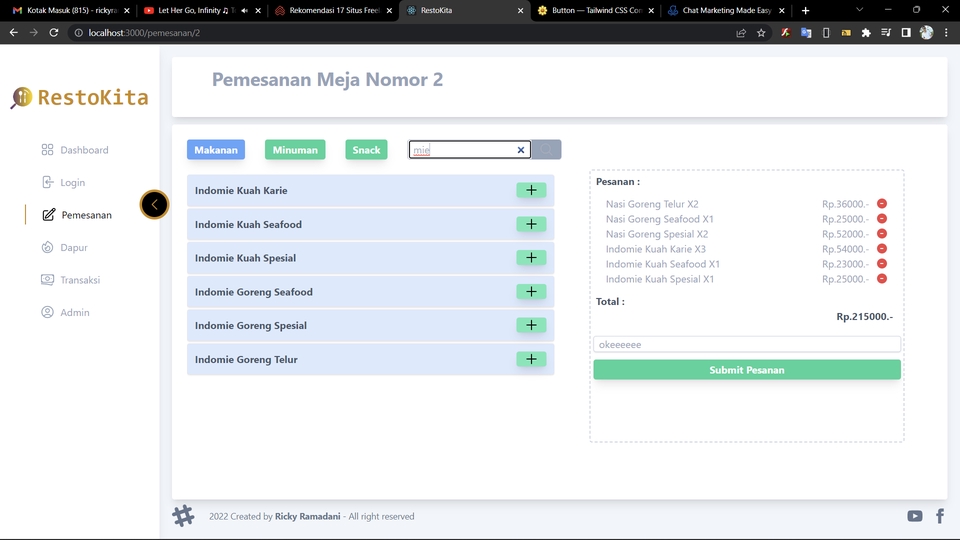Add Indomie Goreng Seafood with plus button
The width and height of the screenshot is (960, 540).
coord(531,291)
